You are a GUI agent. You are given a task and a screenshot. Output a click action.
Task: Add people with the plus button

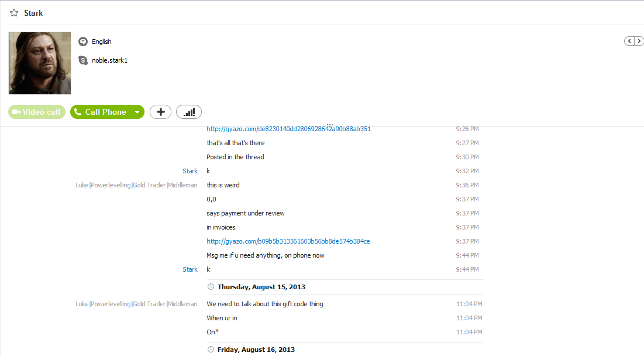click(161, 112)
